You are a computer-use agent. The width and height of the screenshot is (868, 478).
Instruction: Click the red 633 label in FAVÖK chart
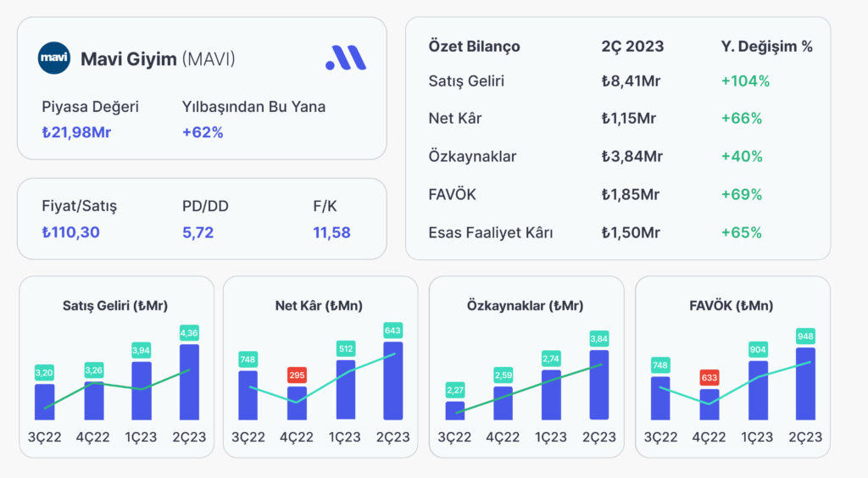tap(709, 378)
